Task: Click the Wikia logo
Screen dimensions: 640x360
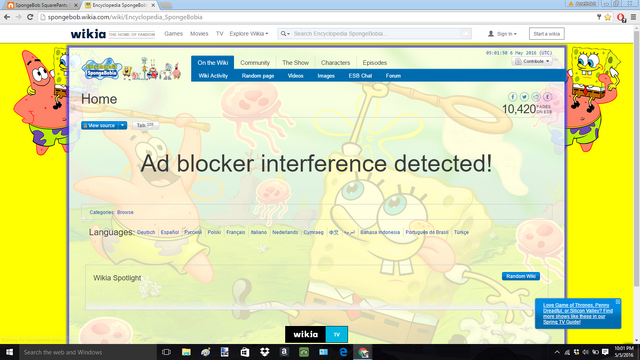Action: pyautogui.click(x=88, y=34)
